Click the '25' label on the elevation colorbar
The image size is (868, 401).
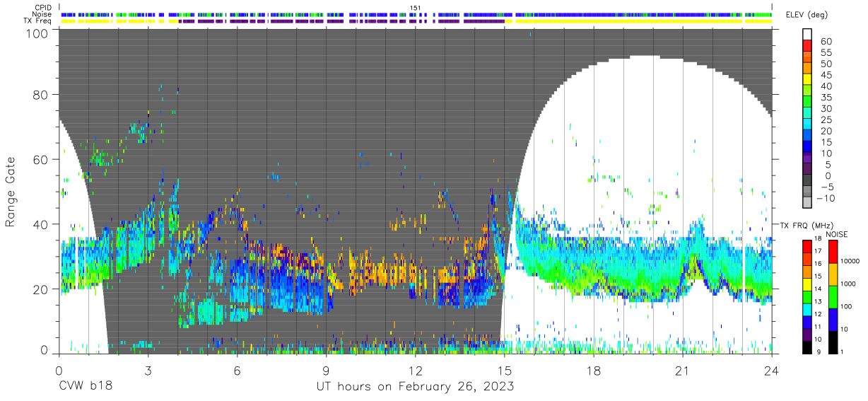click(825, 120)
